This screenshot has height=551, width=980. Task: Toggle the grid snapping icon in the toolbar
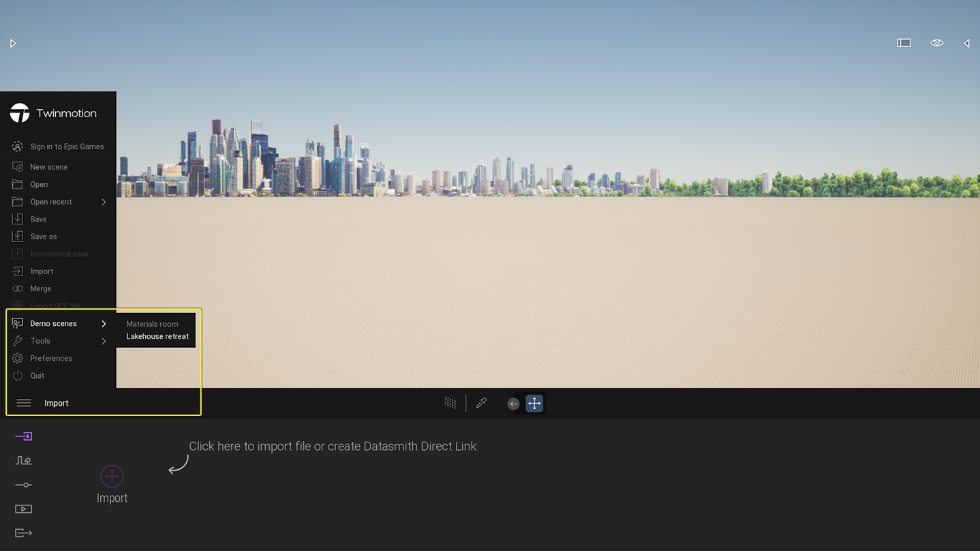click(450, 402)
